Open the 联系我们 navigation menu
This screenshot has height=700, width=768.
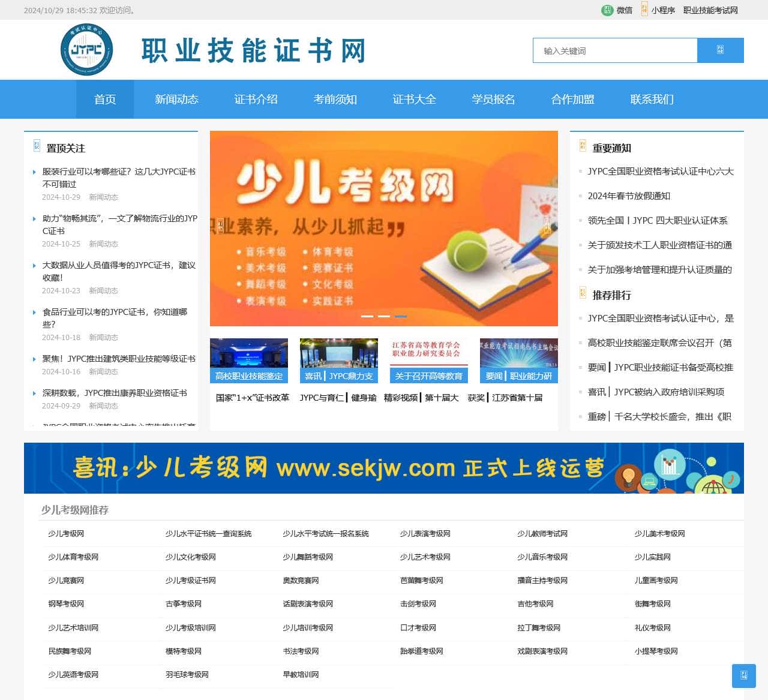pos(652,99)
